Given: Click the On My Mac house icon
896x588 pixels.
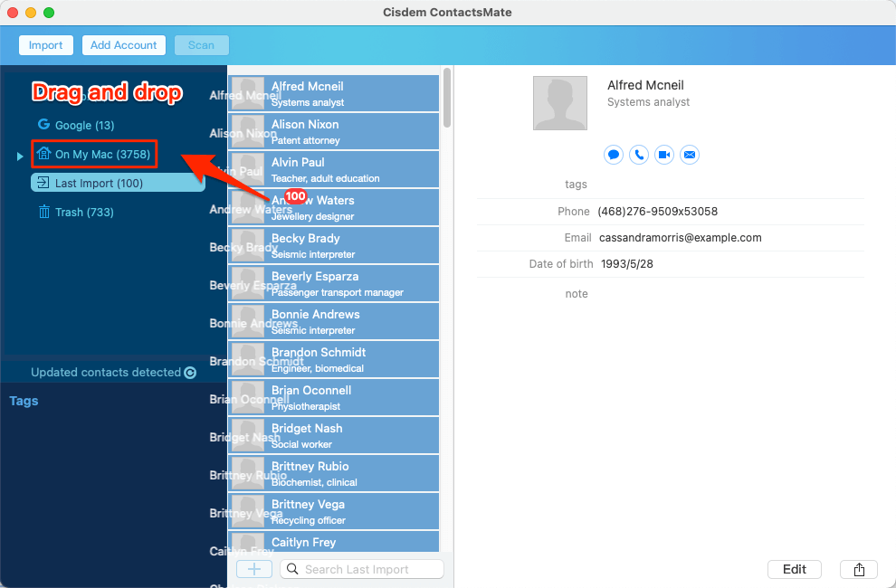Looking at the screenshot, I should coord(44,153).
